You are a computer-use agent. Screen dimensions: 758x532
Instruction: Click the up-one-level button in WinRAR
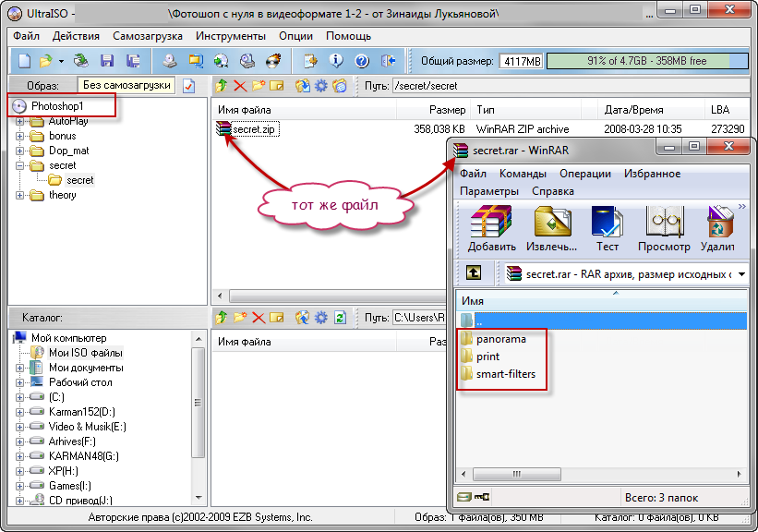474,272
